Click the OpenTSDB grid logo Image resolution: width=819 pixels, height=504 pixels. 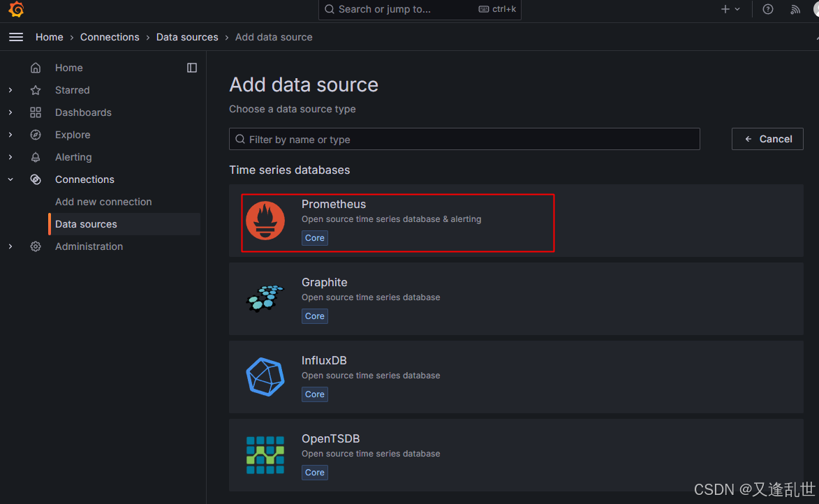click(265, 455)
